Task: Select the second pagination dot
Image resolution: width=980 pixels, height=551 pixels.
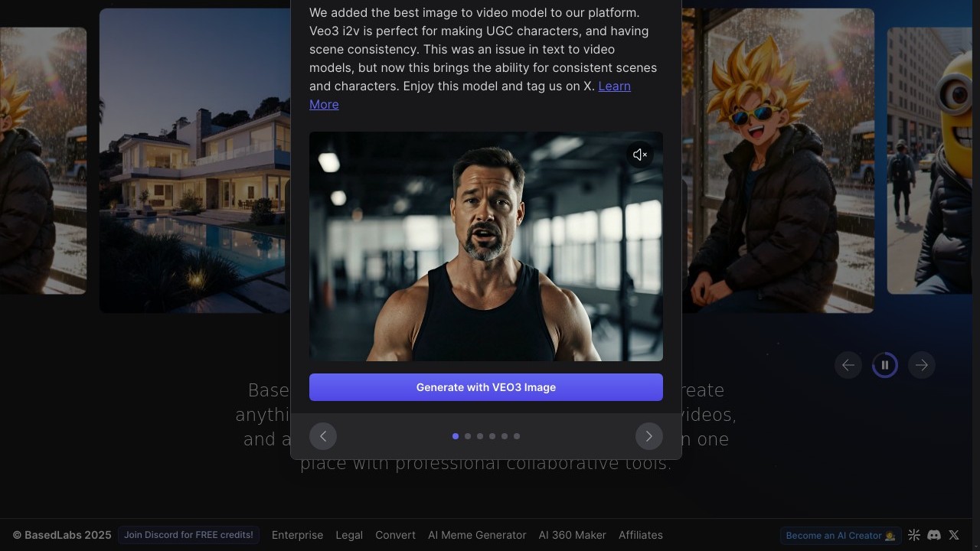Action: pyautogui.click(x=468, y=436)
